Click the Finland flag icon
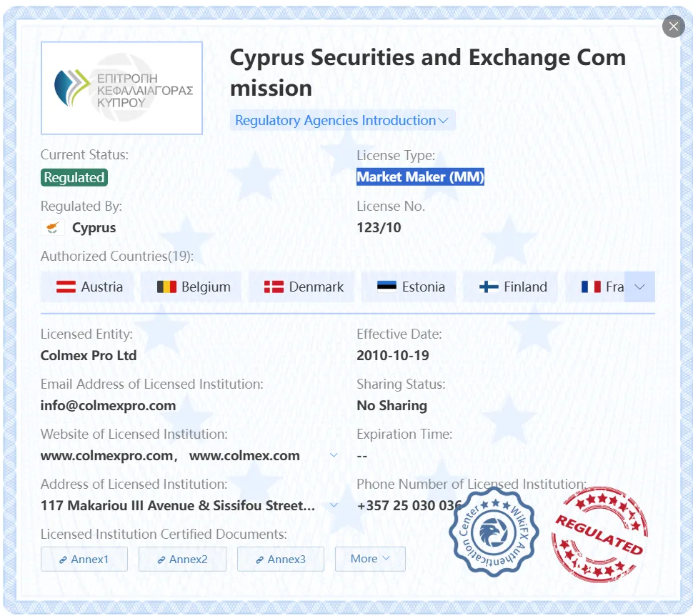Screen dimensions: 693x616 point(489,287)
